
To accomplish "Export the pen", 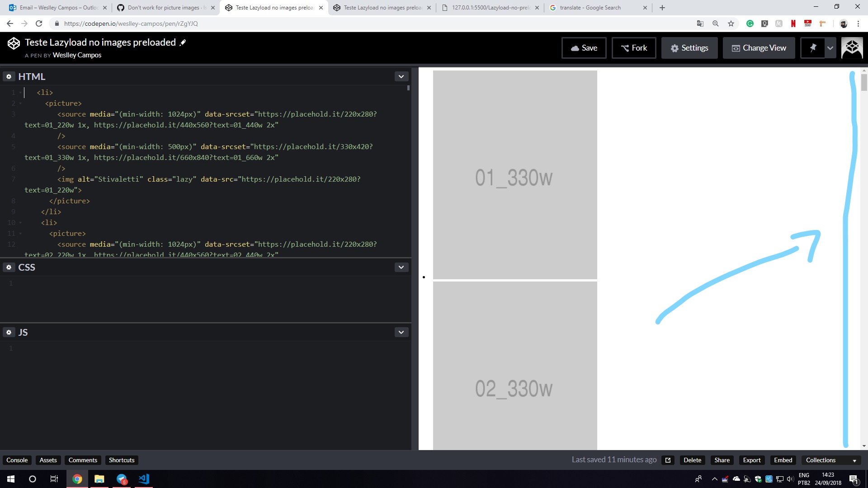I will point(751,460).
